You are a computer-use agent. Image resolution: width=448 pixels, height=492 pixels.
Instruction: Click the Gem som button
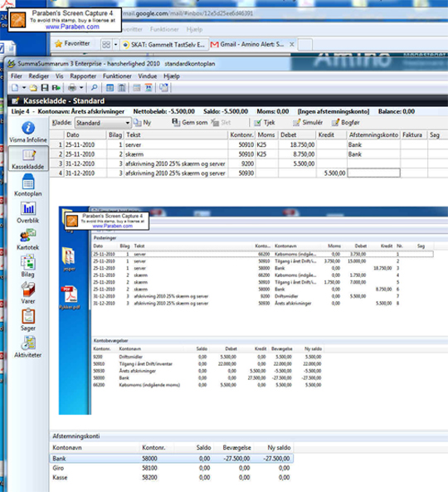point(191,122)
